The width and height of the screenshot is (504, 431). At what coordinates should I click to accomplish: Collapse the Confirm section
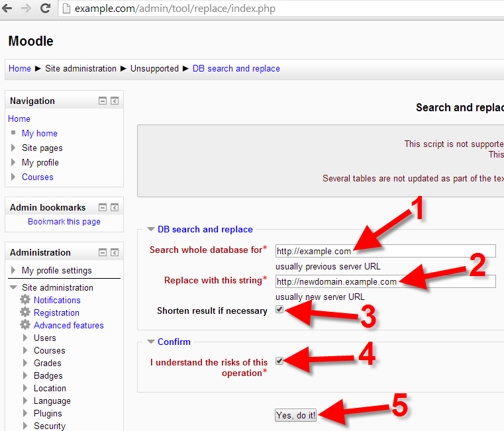[x=151, y=342]
